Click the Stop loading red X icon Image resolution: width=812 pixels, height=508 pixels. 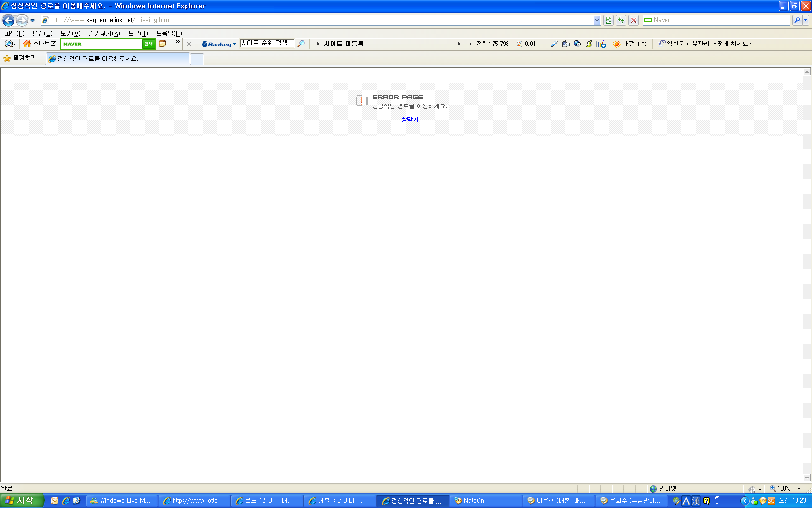pyautogui.click(x=634, y=20)
